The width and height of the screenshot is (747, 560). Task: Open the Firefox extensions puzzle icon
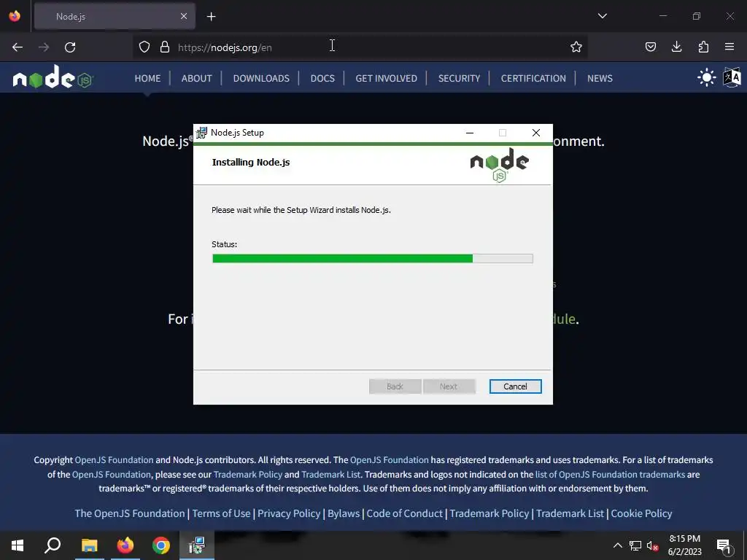703,47
